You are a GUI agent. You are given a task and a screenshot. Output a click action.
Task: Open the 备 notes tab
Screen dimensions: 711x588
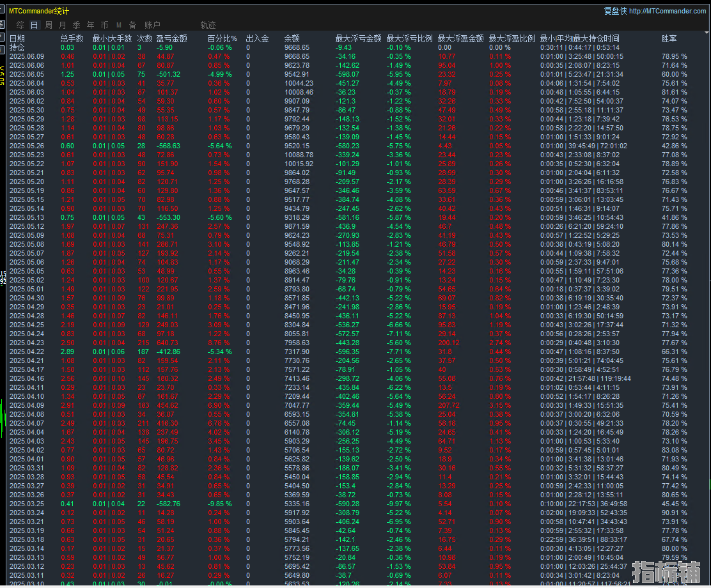point(133,25)
